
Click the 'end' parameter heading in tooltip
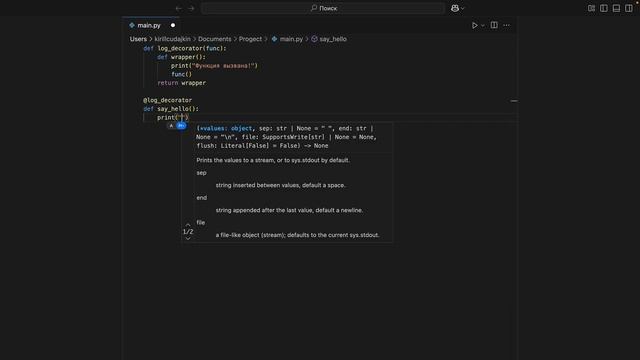click(202, 198)
